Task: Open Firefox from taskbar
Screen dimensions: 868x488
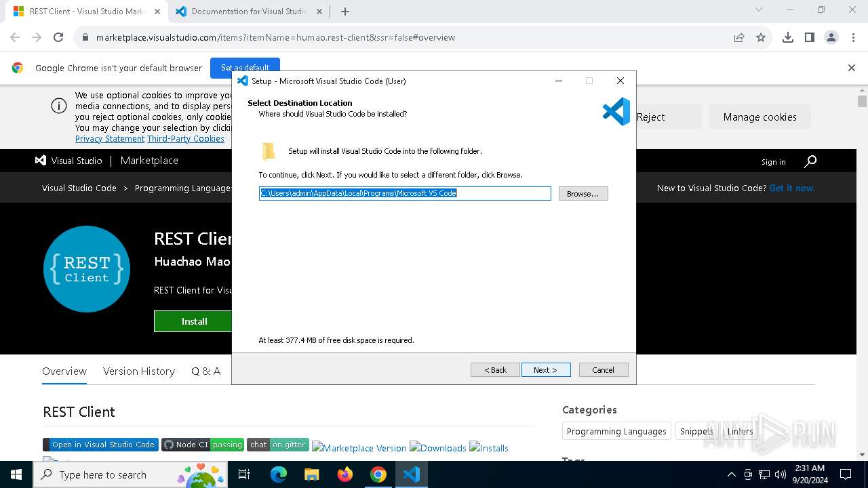Action: tap(345, 474)
